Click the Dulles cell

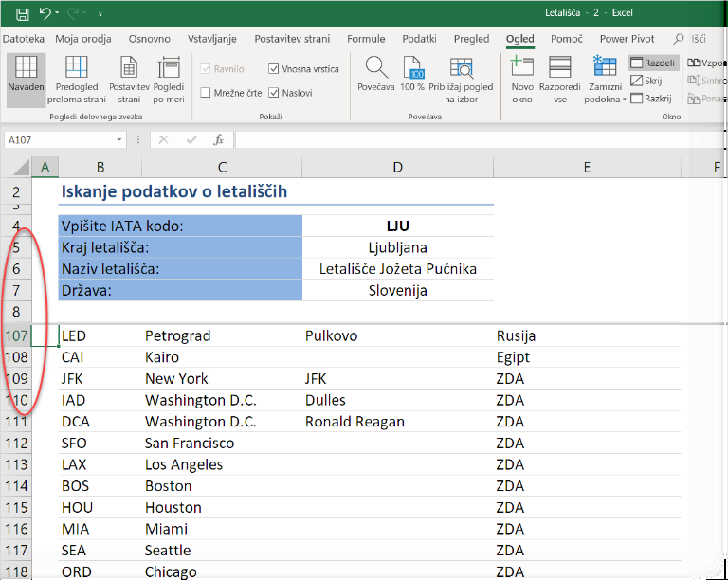398,400
